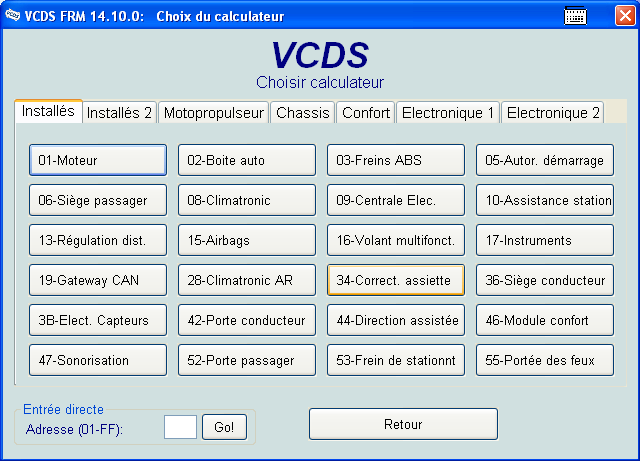Open the 02-Boite auto controller
This screenshot has width=640, height=461.
(247, 160)
